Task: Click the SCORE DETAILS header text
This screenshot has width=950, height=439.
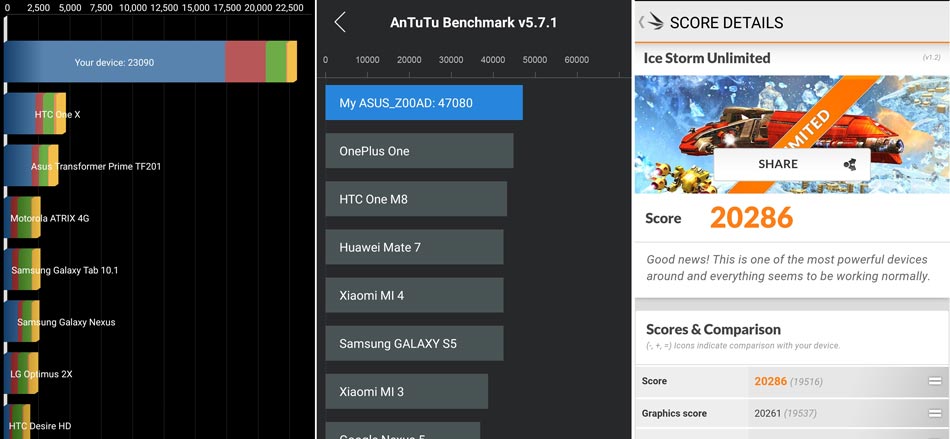Action: coord(726,23)
